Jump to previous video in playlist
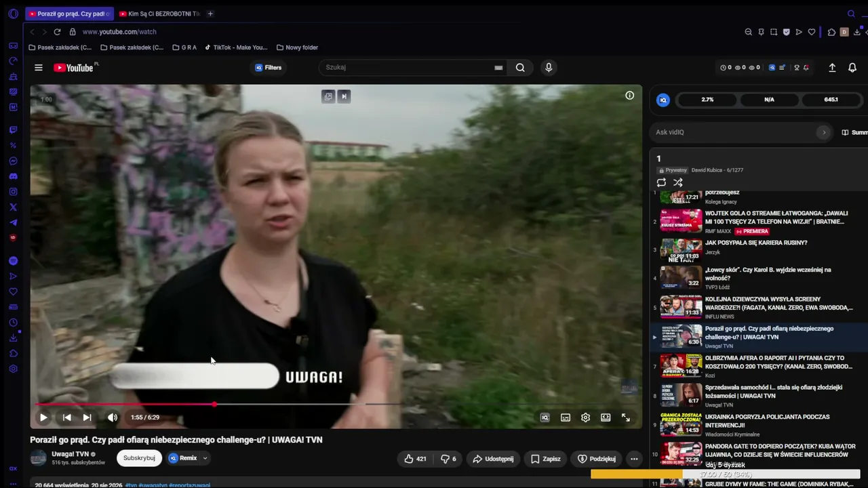This screenshot has width=868, height=488. 66,418
